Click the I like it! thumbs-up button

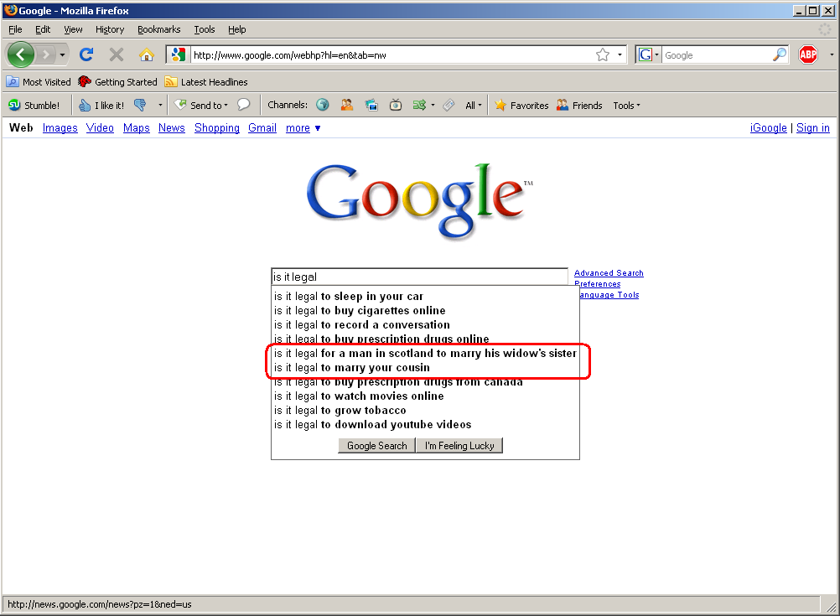(x=101, y=106)
